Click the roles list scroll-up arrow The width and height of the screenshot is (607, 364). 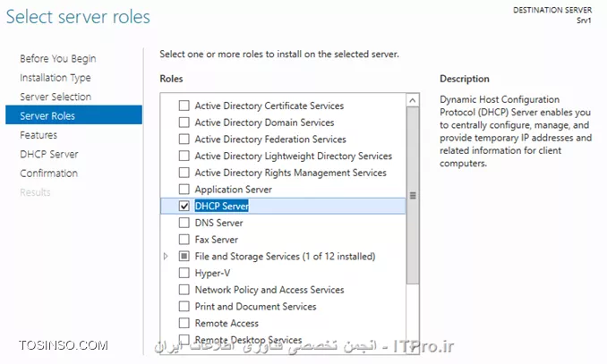point(413,100)
